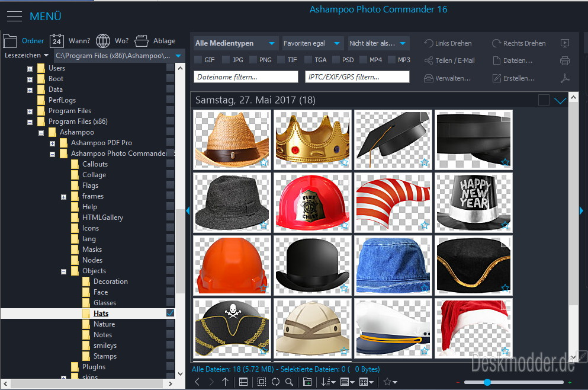Go forward with the right arrow toolbar icon
Image resolution: width=588 pixels, height=390 pixels.
(211, 382)
